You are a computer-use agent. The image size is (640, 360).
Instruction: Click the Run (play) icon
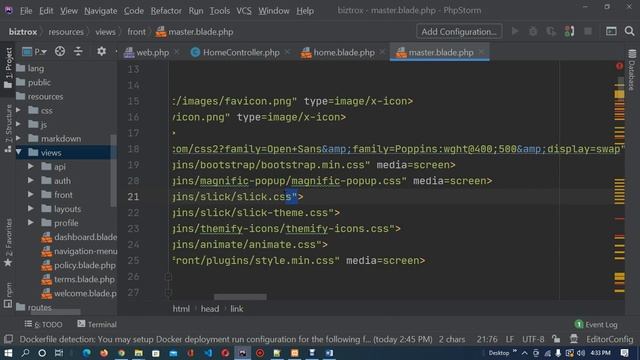pos(515,31)
